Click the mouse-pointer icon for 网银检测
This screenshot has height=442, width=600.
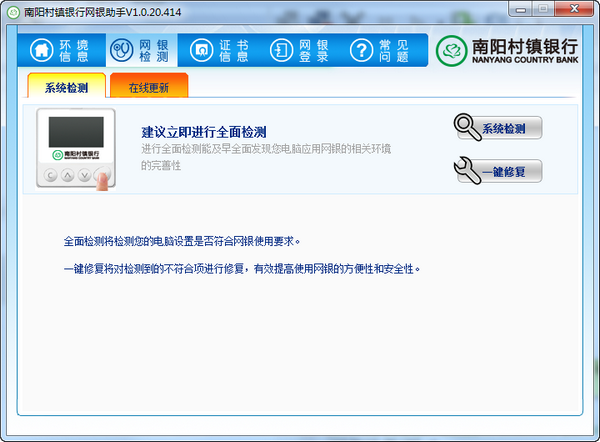pos(121,51)
